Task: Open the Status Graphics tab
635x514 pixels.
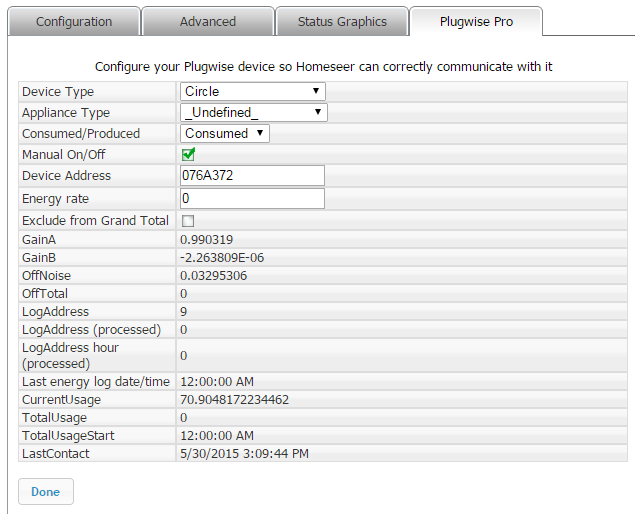Action: point(342,21)
